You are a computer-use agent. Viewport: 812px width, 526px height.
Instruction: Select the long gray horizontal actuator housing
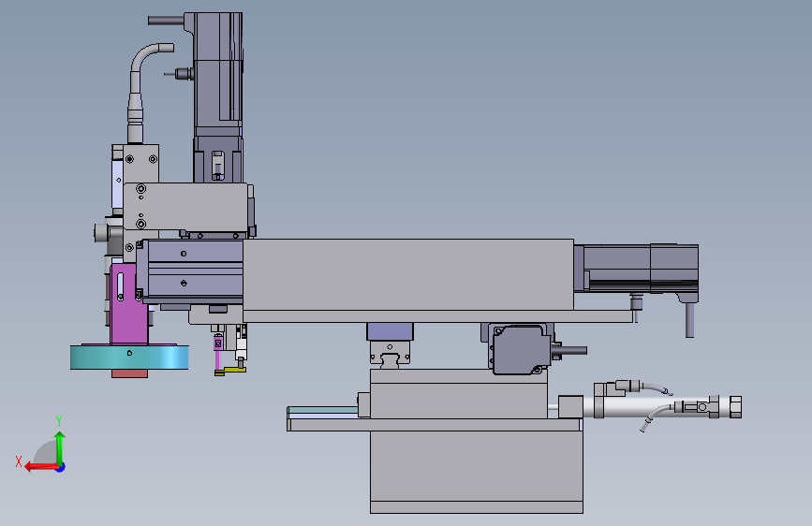pos(408,274)
